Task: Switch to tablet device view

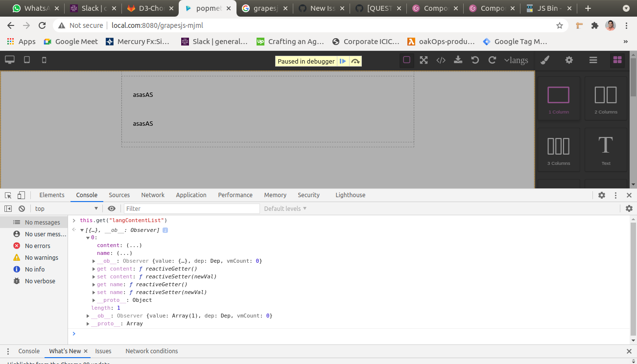Action: point(26,59)
